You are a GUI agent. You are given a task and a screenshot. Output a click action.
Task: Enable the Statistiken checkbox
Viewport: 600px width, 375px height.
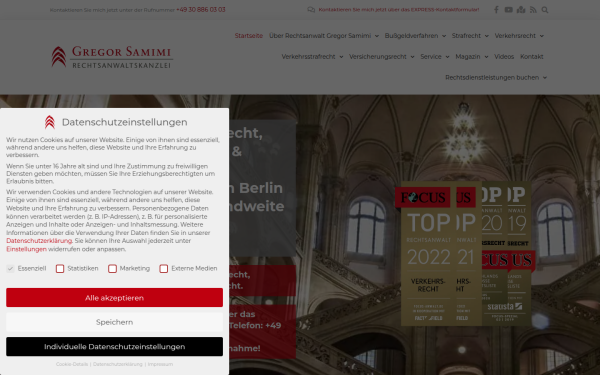point(60,269)
